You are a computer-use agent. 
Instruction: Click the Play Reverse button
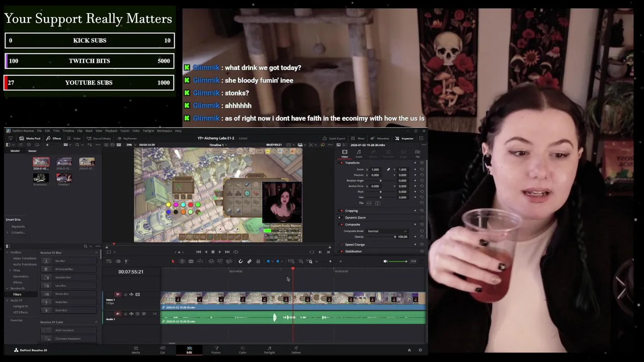pyautogui.click(x=206, y=252)
